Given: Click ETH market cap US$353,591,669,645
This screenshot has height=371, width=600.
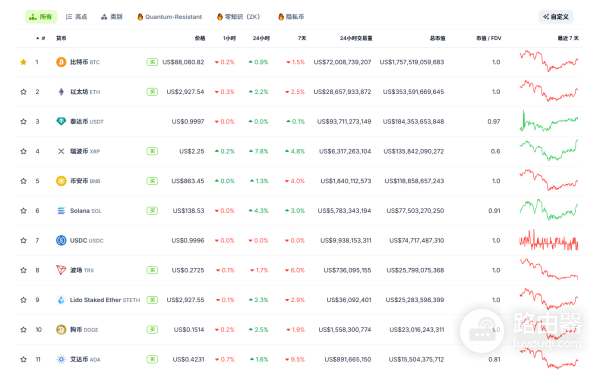Looking at the screenshot, I should coord(413,92).
